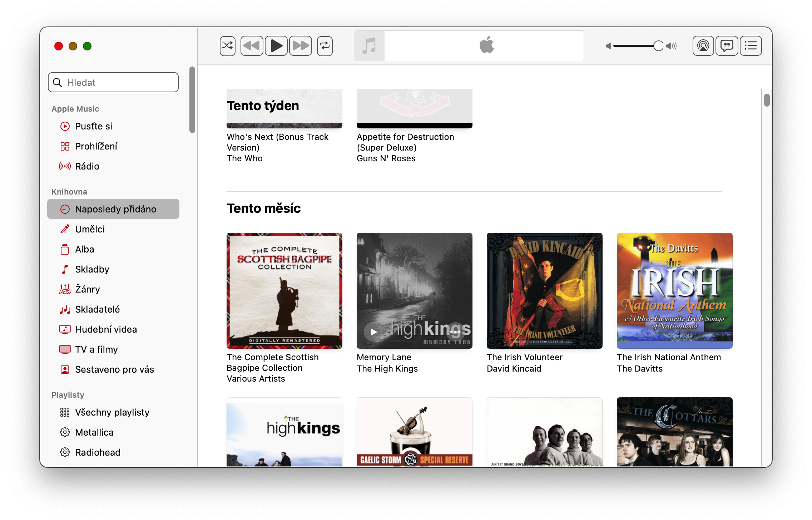Collapse the Knihovna section header
The height and width of the screenshot is (520, 812).
69,192
